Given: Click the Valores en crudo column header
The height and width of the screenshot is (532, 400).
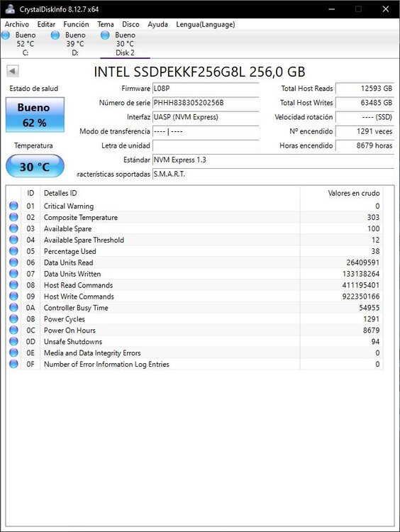Looking at the screenshot, I should pos(341,193).
